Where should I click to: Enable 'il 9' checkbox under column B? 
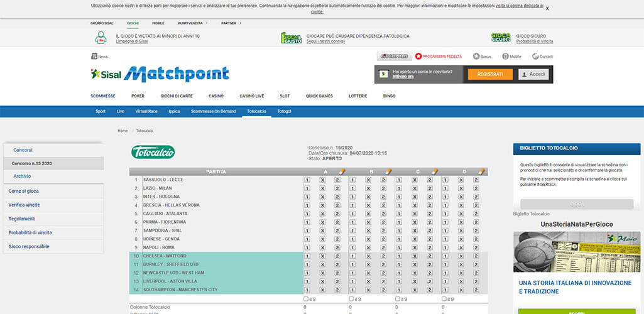coord(351,299)
